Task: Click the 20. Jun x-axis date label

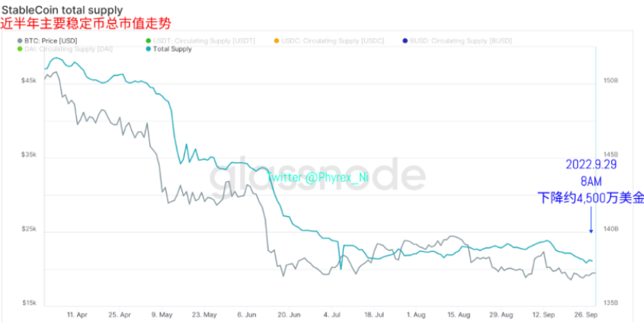Action: tap(289, 314)
